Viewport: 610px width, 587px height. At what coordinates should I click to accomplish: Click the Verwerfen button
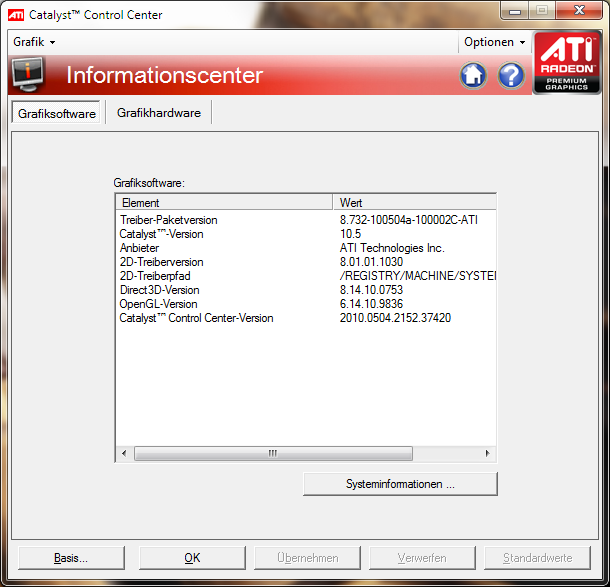click(x=422, y=558)
